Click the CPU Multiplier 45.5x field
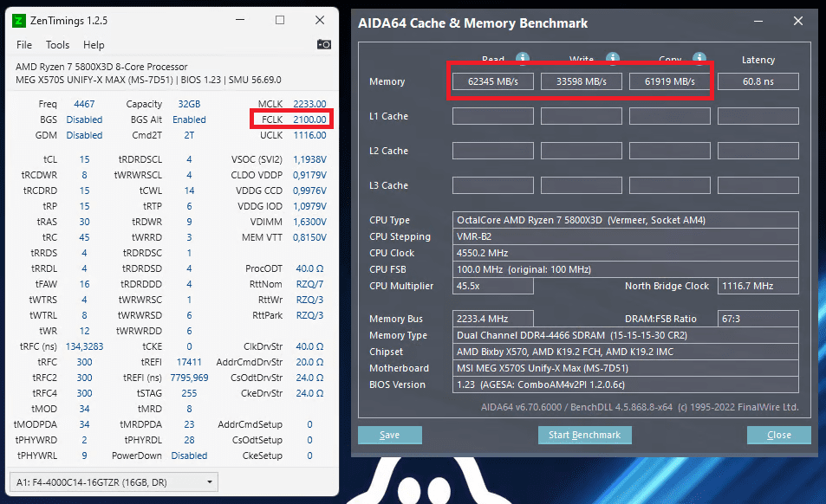The height and width of the screenshot is (504, 826). click(493, 286)
